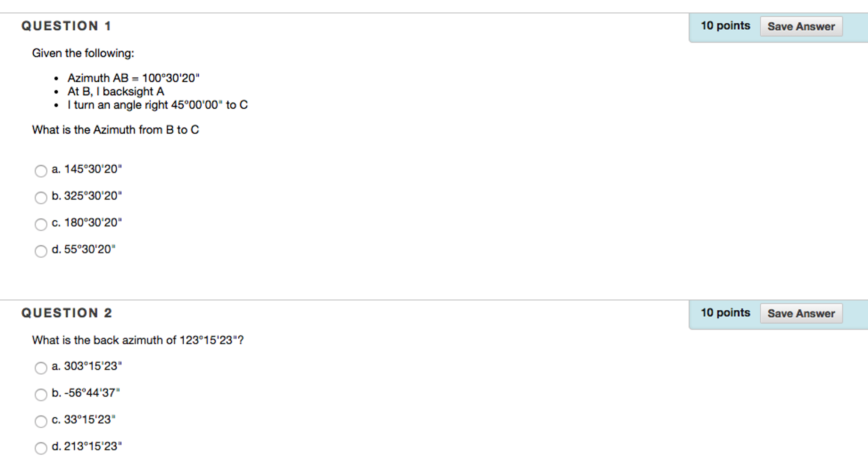The height and width of the screenshot is (468, 868).
Task: Click the "Given the following:" text
Action: [x=83, y=53]
